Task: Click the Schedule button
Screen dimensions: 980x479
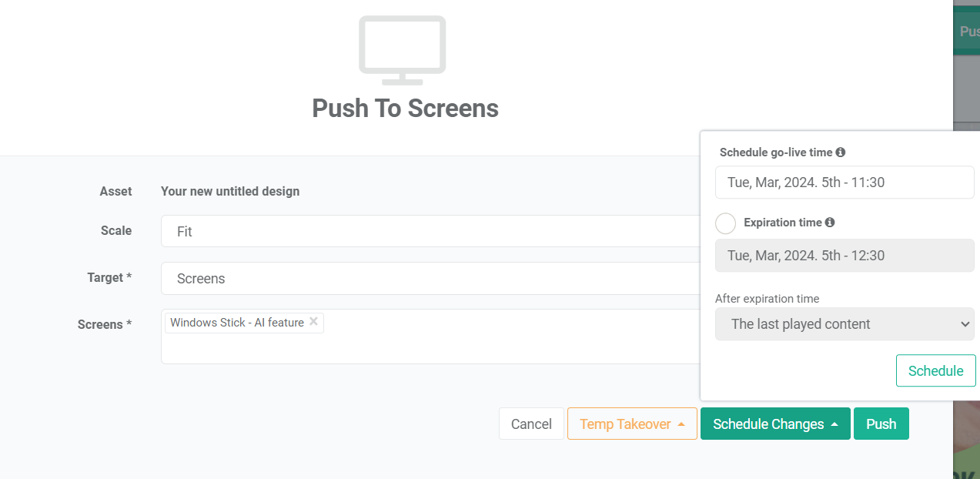Action: (x=935, y=370)
